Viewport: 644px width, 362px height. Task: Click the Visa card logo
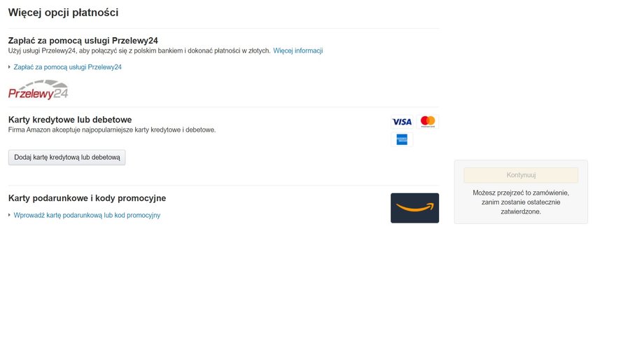point(402,122)
